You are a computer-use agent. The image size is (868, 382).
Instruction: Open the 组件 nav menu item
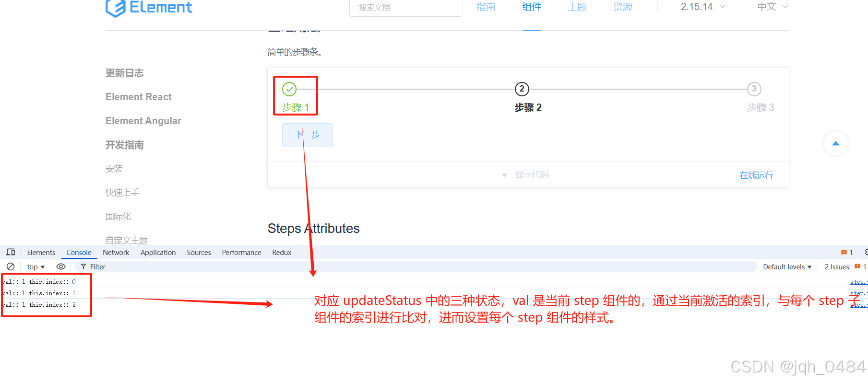532,7
